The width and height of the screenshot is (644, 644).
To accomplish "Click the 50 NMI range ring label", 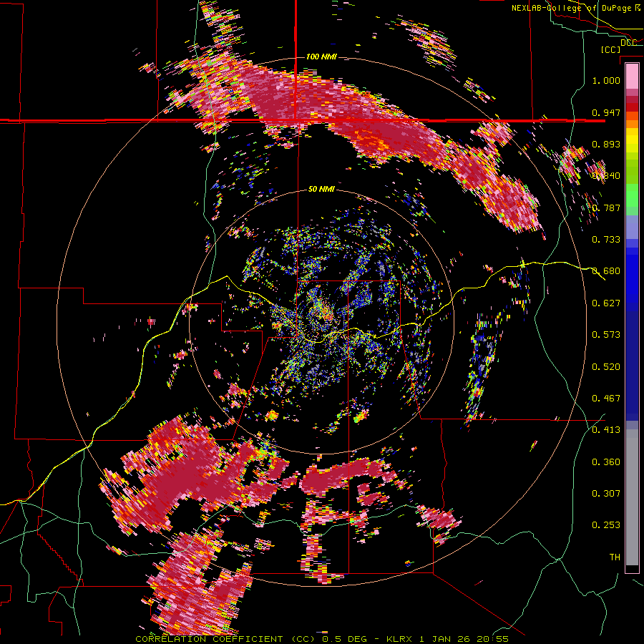I will click(321, 190).
